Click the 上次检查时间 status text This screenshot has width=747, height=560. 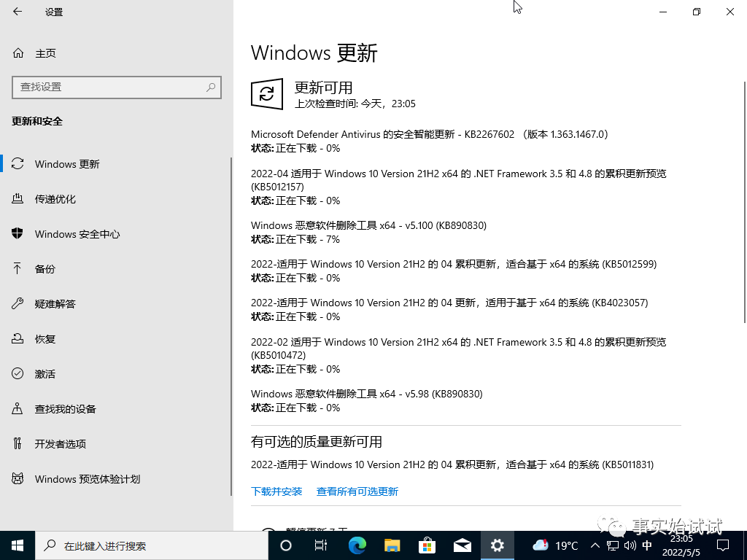355,104
